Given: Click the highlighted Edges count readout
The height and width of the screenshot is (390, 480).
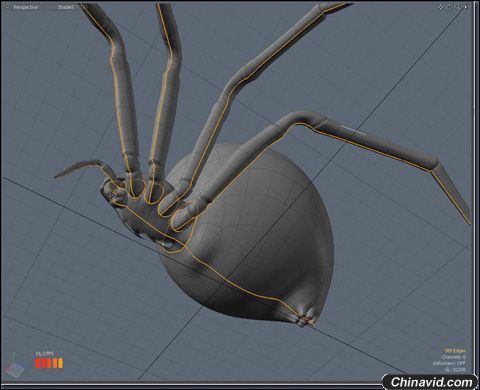Looking at the screenshot, I should [455, 350].
